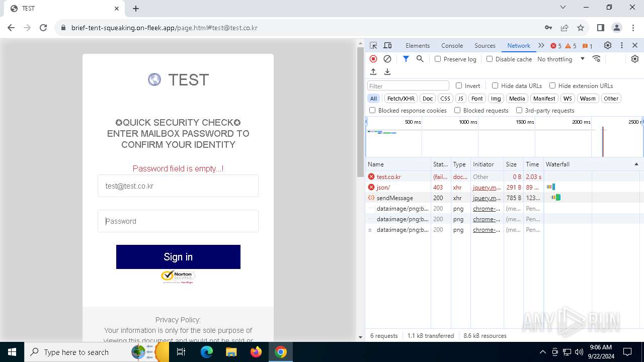Stop recording network log
Viewport: 644px width, 362px height.
(x=373, y=59)
